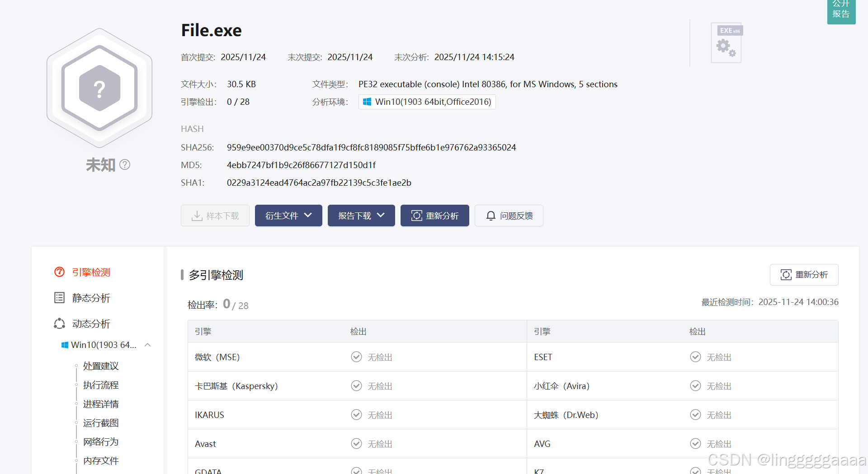Viewport: 868px width, 474px height.
Task: Click the check icon for IKARUS
Action: click(x=356, y=415)
